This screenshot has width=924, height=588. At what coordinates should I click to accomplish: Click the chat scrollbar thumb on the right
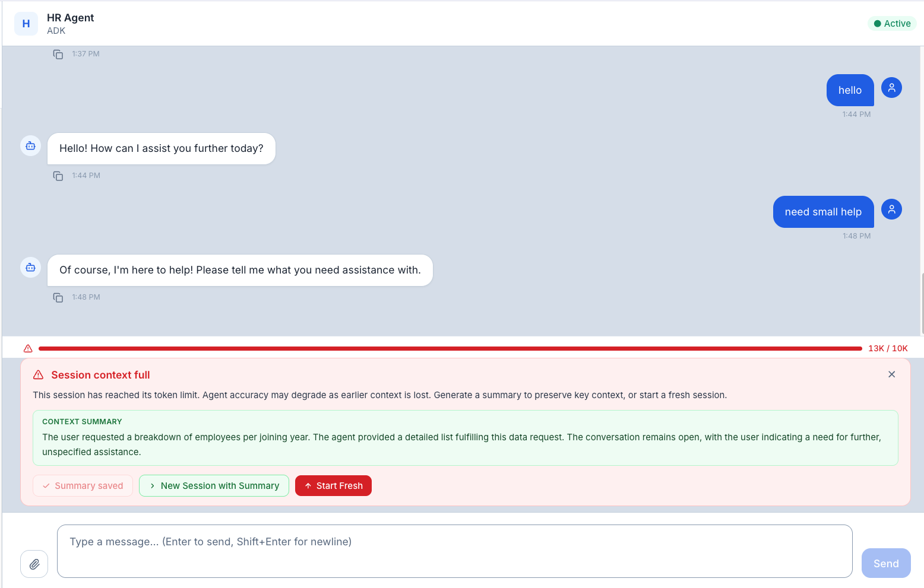[922, 303]
